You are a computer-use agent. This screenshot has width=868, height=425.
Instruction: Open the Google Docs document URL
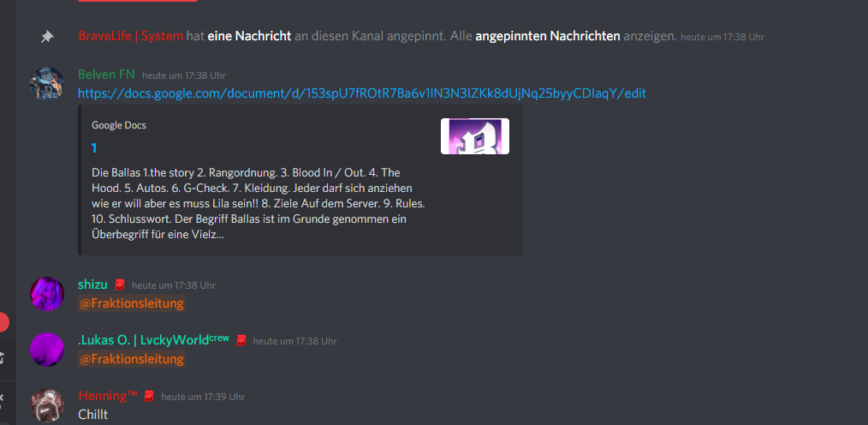[362, 93]
